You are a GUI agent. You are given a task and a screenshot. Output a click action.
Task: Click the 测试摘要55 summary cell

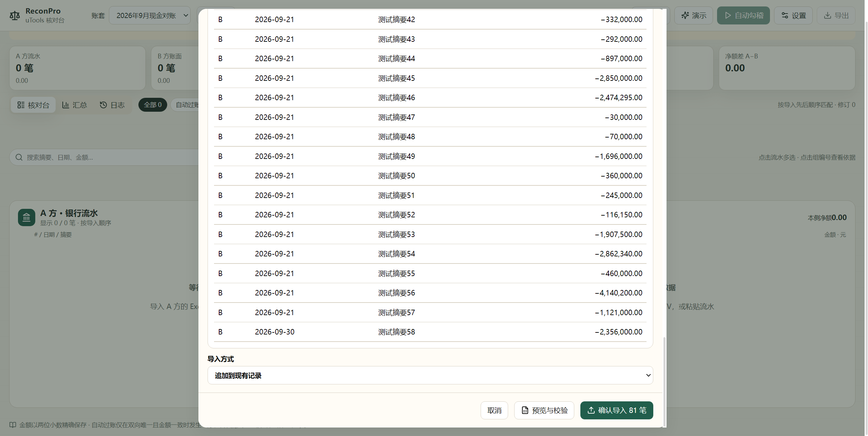pos(397,274)
